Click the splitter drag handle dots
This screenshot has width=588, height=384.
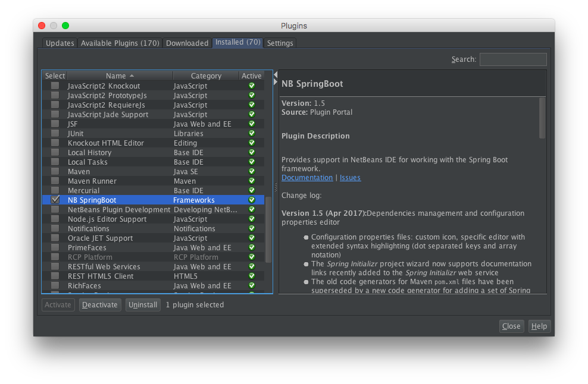tap(276, 187)
